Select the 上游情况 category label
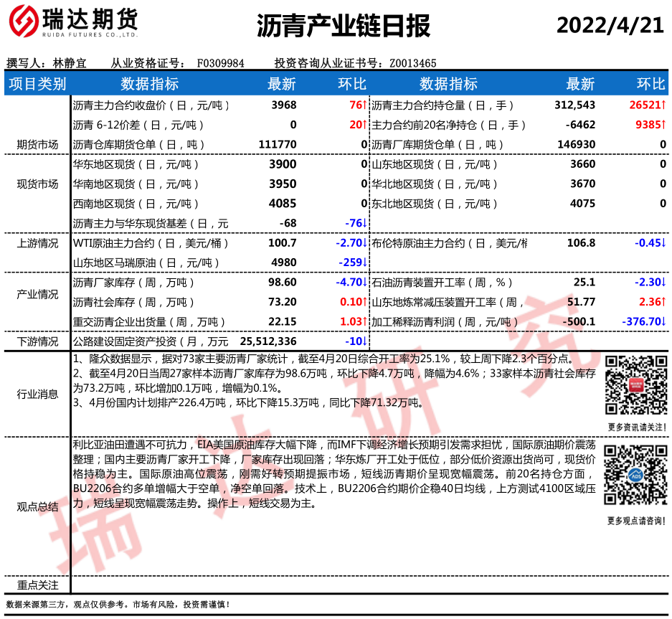The image size is (672, 619). tap(37, 243)
